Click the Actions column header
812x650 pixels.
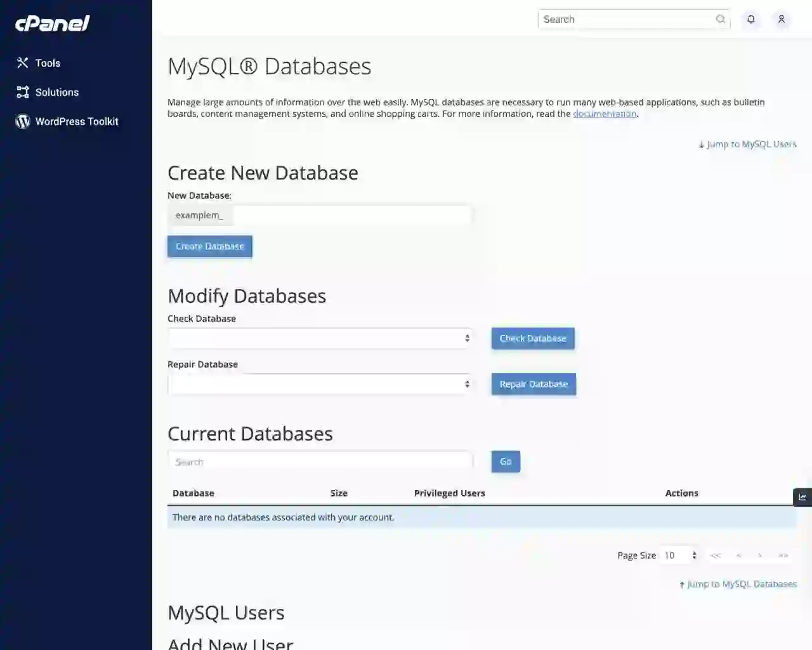tap(682, 493)
